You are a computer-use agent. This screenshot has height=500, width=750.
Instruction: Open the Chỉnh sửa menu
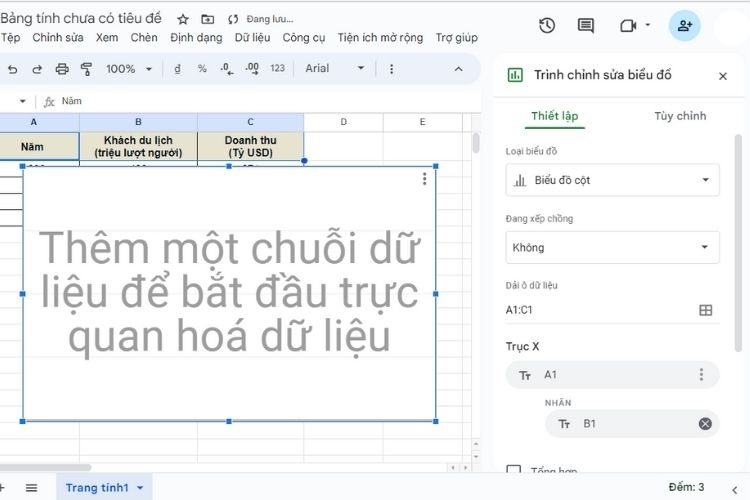58,37
